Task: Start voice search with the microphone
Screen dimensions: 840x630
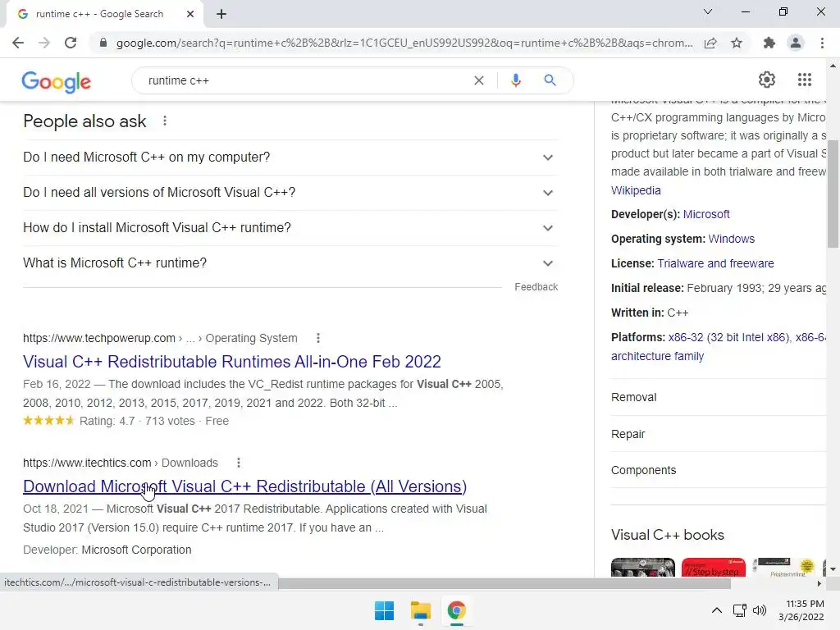Action: click(515, 80)
